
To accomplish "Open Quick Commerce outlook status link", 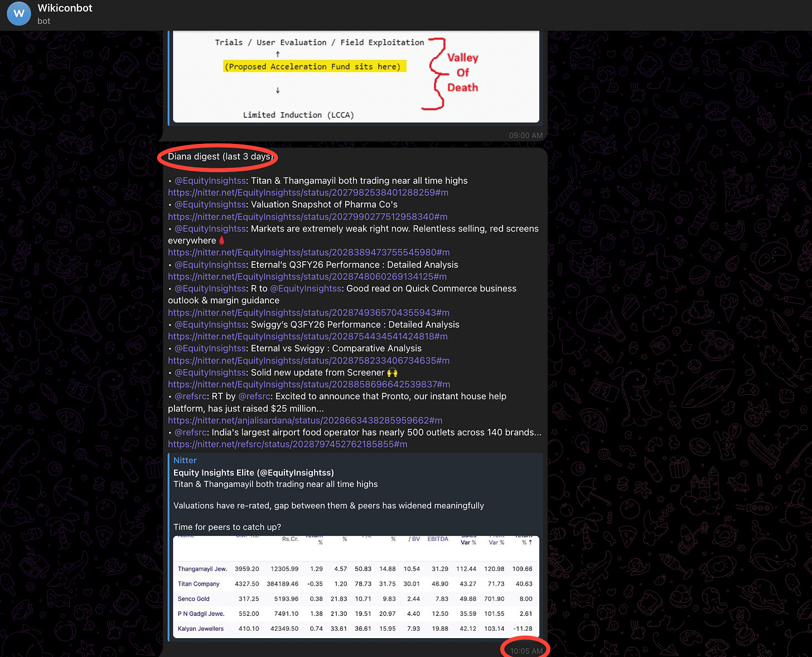I will coord(308,312).
